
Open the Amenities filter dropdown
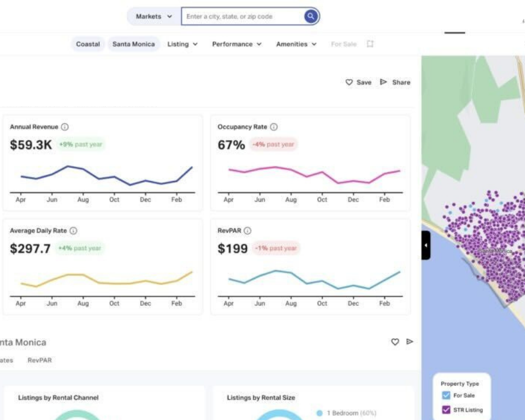(296, 44)
